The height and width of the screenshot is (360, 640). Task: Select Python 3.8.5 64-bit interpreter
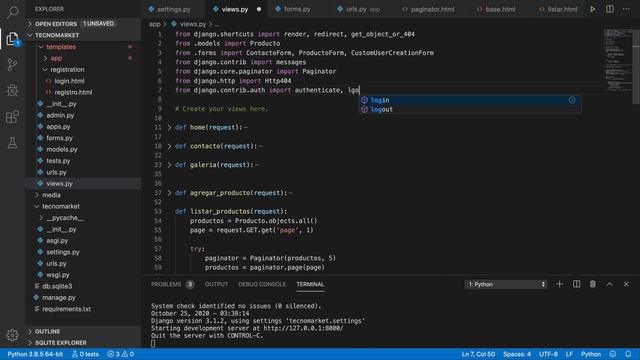[35, 354]
